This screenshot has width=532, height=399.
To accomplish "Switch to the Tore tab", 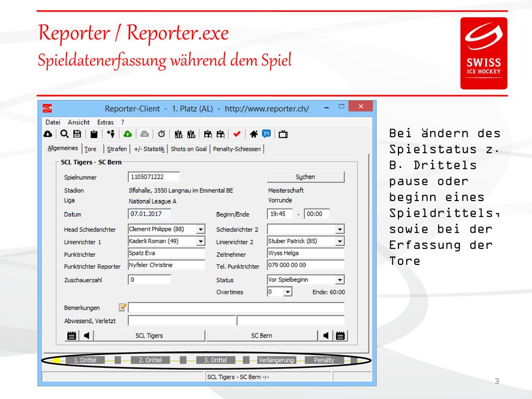I will click(90, 149).
